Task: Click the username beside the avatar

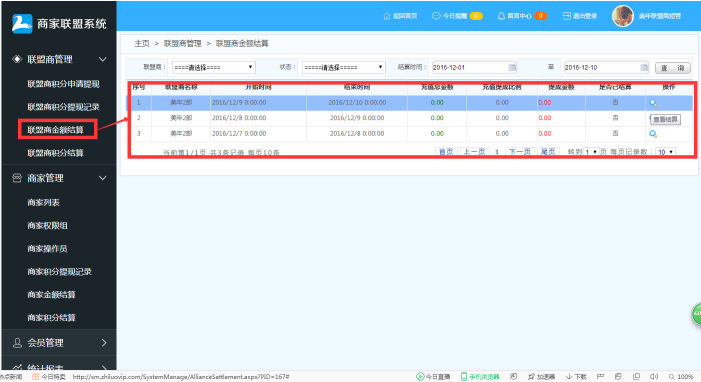Action: pos(659,16)
